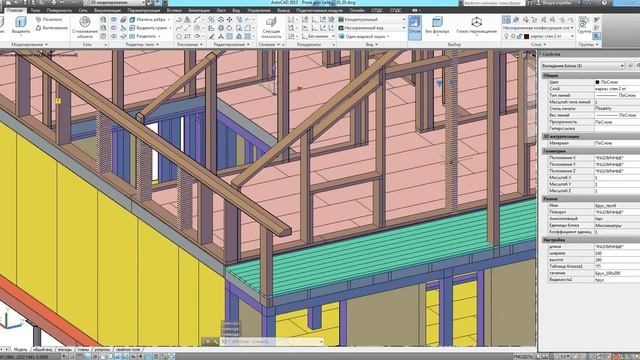Image resolution: width=640 pixels, height=360 pixels.
Task: Expand the Моделирование panel
Action: [x=29, y=44]
